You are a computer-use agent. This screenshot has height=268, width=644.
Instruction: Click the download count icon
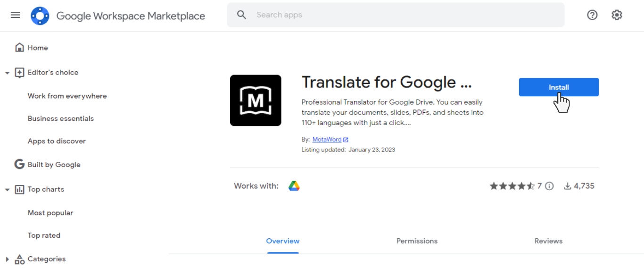click(568, 186)
